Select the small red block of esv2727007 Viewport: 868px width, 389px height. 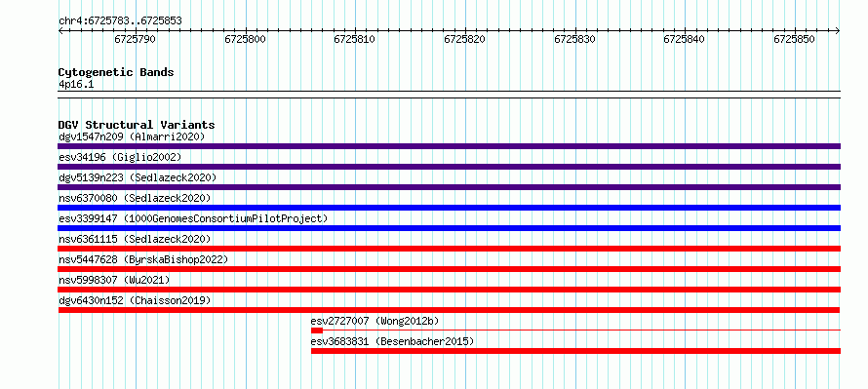point(317,331)
